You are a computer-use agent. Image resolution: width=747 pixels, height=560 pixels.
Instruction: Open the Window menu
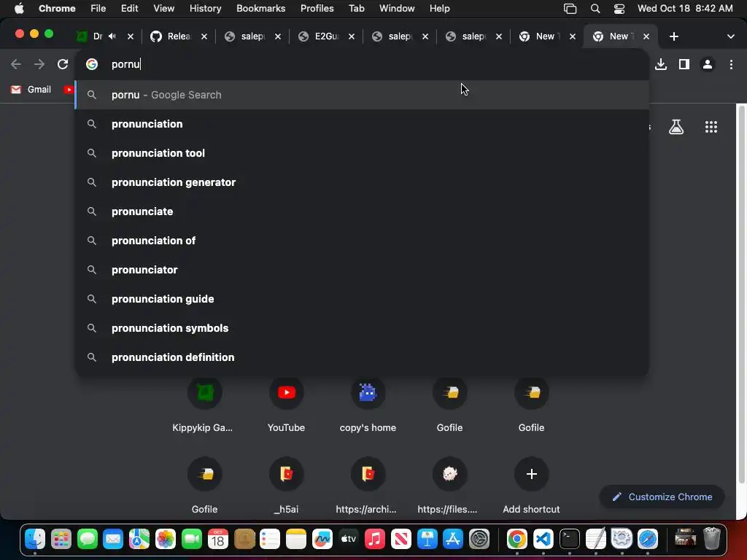[x=396, y=9]
